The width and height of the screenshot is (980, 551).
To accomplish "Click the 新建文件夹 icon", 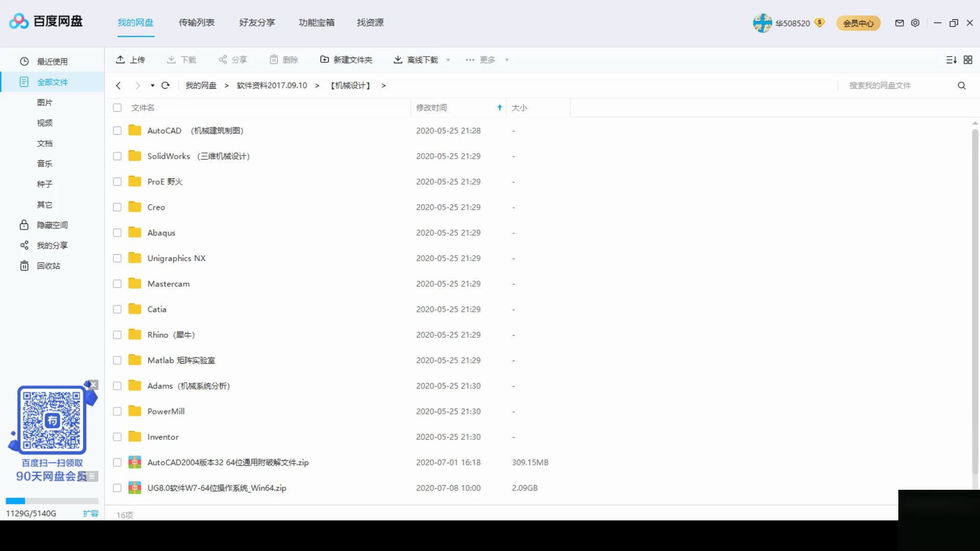I will [x=324, y=60].
